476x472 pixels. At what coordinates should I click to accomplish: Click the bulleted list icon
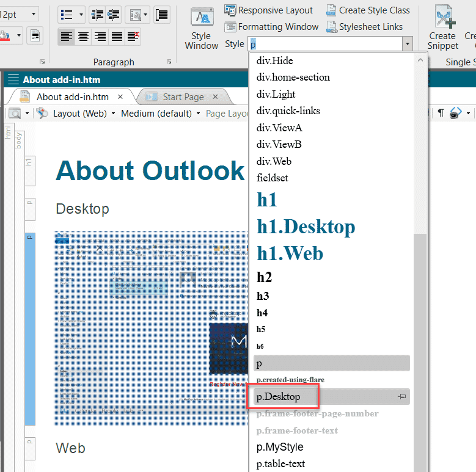tap(67, 15)
